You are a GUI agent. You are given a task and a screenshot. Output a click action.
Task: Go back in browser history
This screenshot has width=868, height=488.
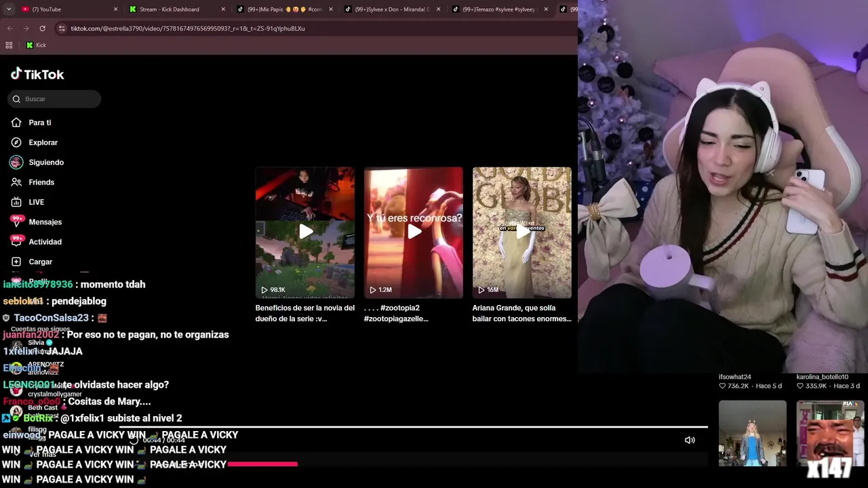[9, 28]
